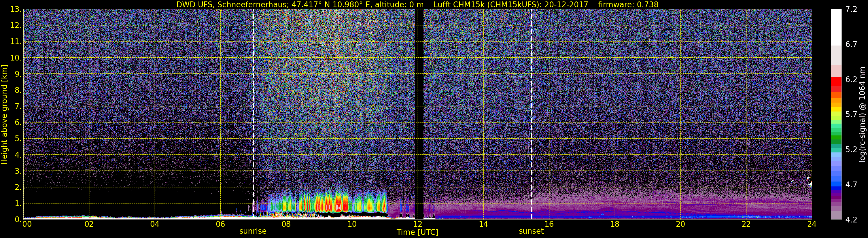Click the instrument label "Lufft CHM15k (CHM15kUFS): 20-12-2017"
The height and width of the screenshot is (238, 868).
[510, 4]
